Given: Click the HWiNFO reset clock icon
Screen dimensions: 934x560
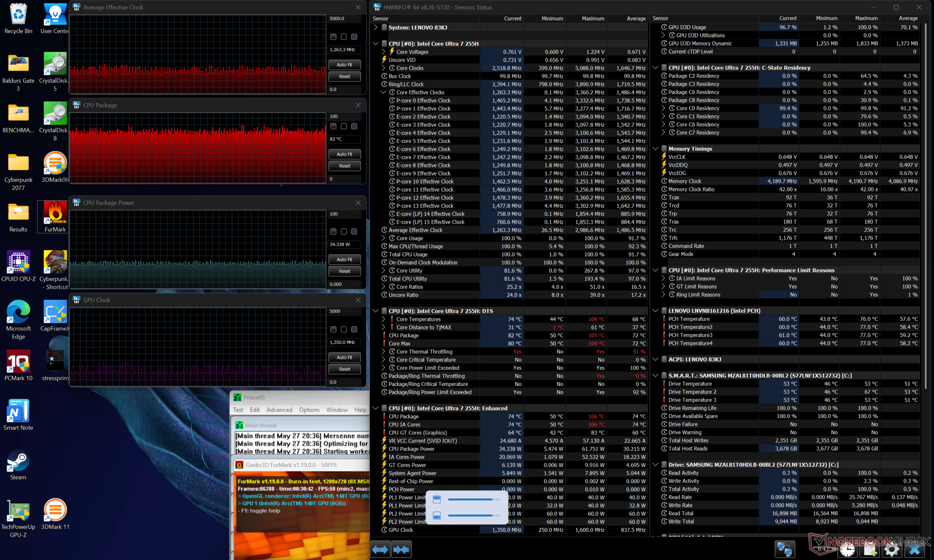Looking at the screenshot, I should (847, 550).
